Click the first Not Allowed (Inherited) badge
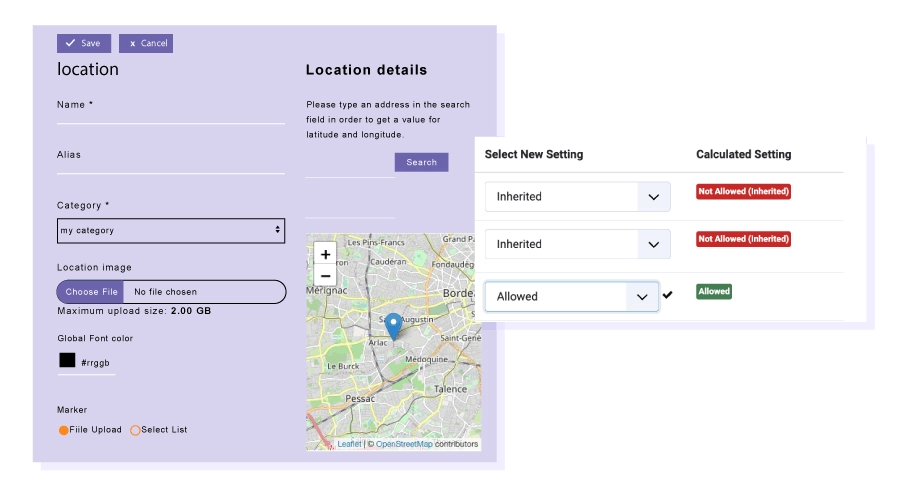 click(x=743, y=191)
